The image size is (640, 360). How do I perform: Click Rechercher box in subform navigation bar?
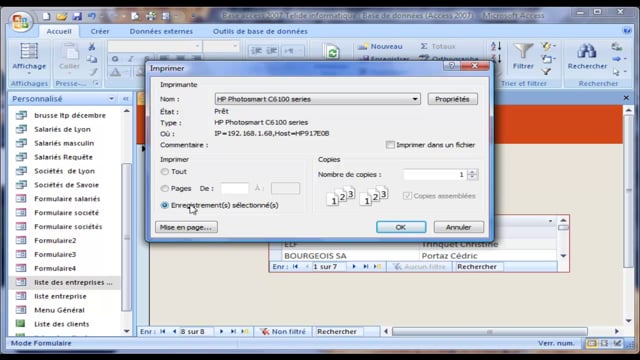(479, 267)
